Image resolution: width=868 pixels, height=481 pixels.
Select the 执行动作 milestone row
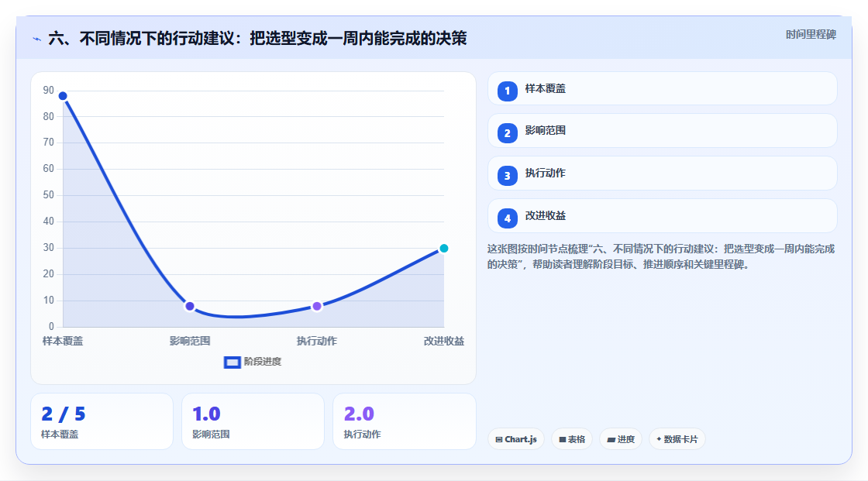662,174
